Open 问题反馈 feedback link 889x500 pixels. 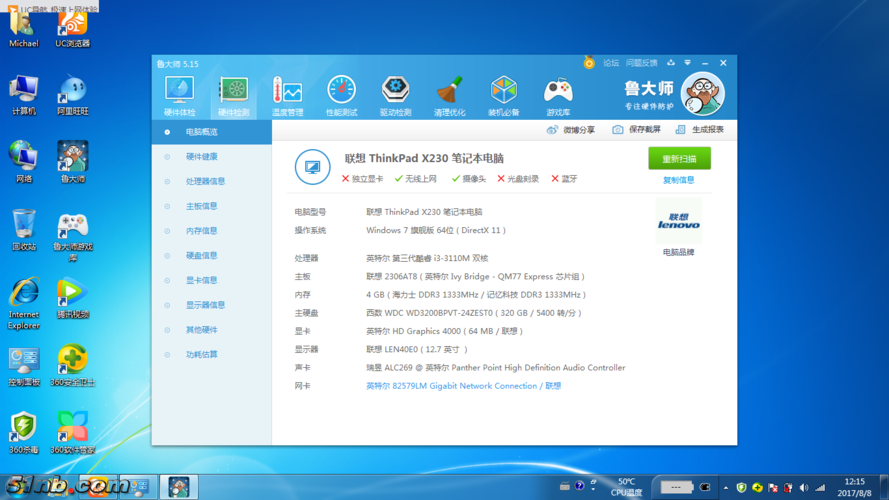[641, 63]
